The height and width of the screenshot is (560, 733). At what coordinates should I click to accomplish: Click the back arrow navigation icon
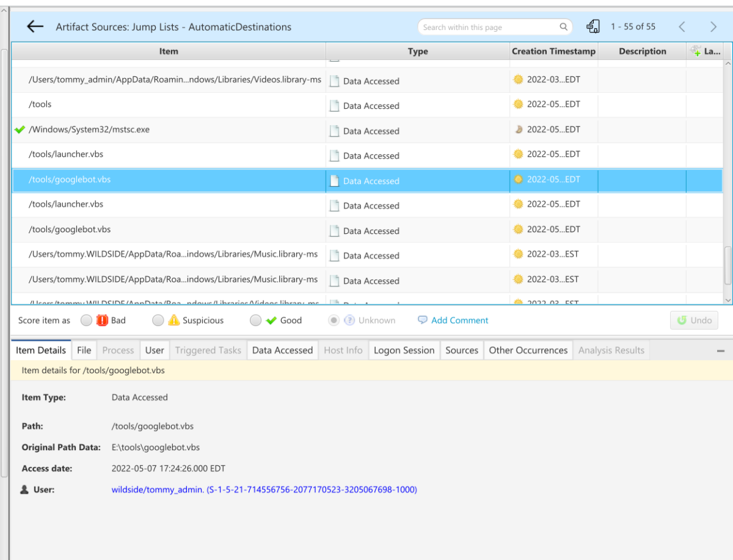tap(35, 26)
